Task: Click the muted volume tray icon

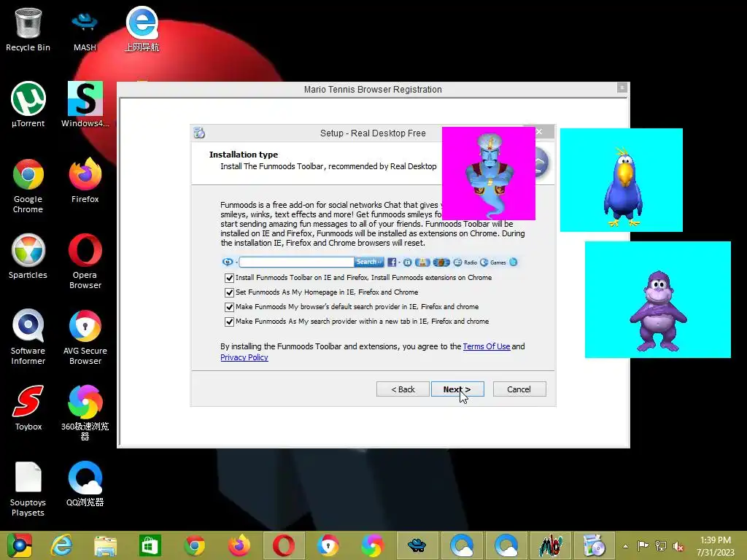Action: pos(678,546)
